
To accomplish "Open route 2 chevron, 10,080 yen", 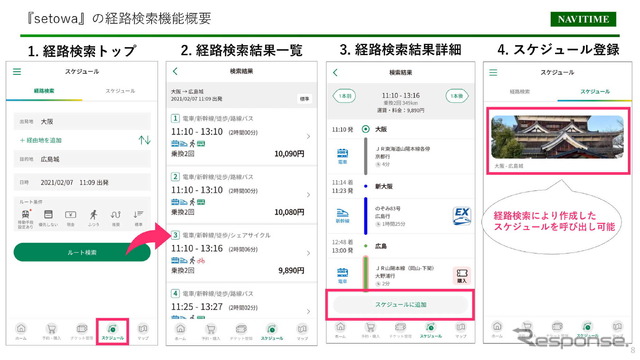I will click(x=308, y=195).
